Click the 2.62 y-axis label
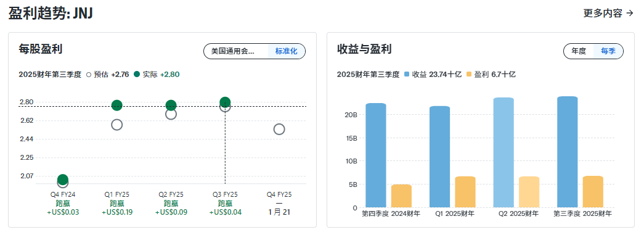The image size is (644, 232). pyautogui.click(x=26, y=120)
